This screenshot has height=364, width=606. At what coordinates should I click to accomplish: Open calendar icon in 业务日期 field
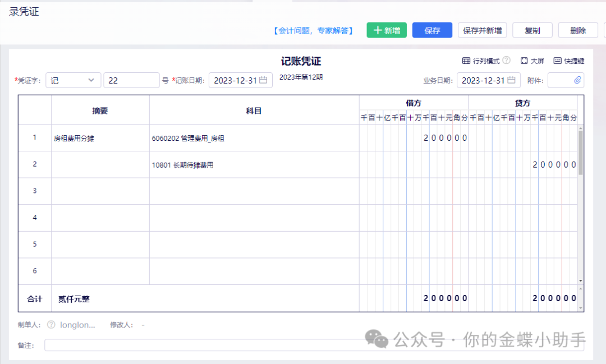click(x=511, y=80)
